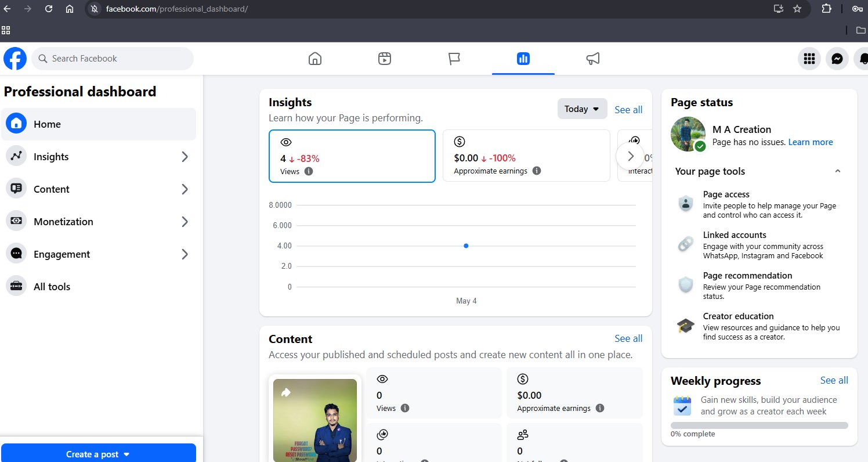Screen dimensions: 868x462
Task: Open the browser extensions puzzle icon
Action: point(826,9)
